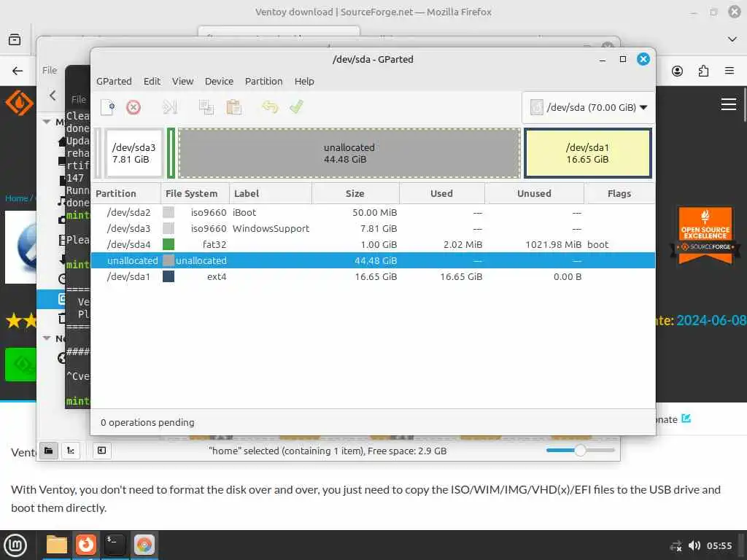This screenshot has width=747, height=560.
Task: Open the Firefox application hamburger menu
Action: tap(729, 71)
